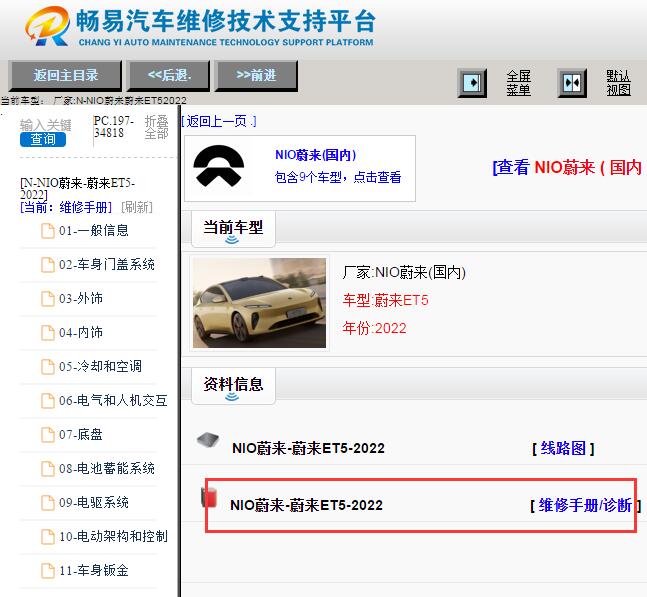Click 厂家:NIO蔚来(国内) text
Viewport: 647px width, 597px height.
pos(404,272)
